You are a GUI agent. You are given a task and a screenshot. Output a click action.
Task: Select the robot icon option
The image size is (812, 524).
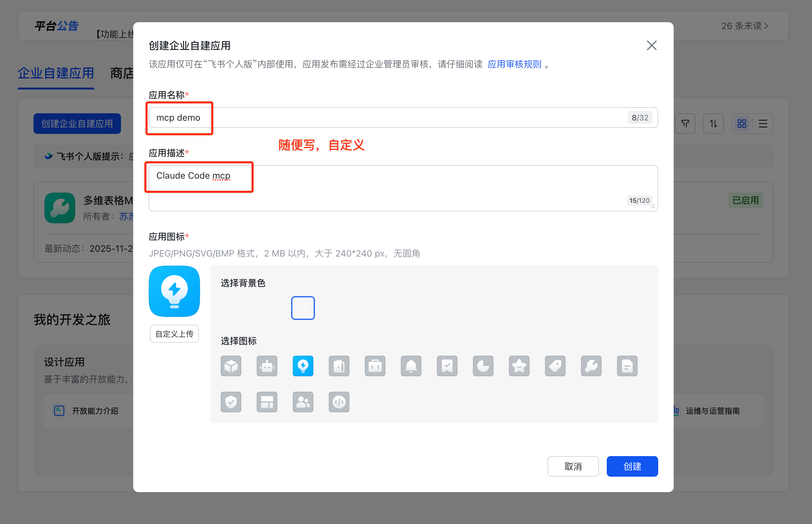coord(267,366)
